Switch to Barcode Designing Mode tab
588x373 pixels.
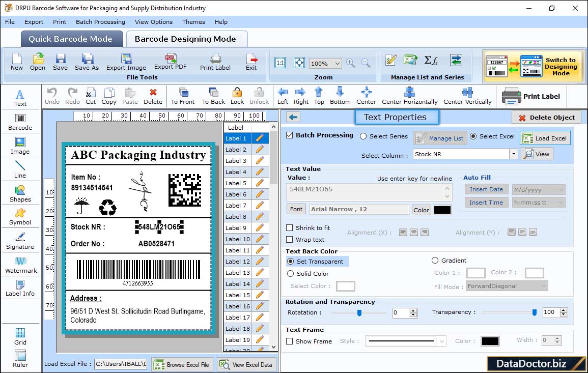point(187,39)
